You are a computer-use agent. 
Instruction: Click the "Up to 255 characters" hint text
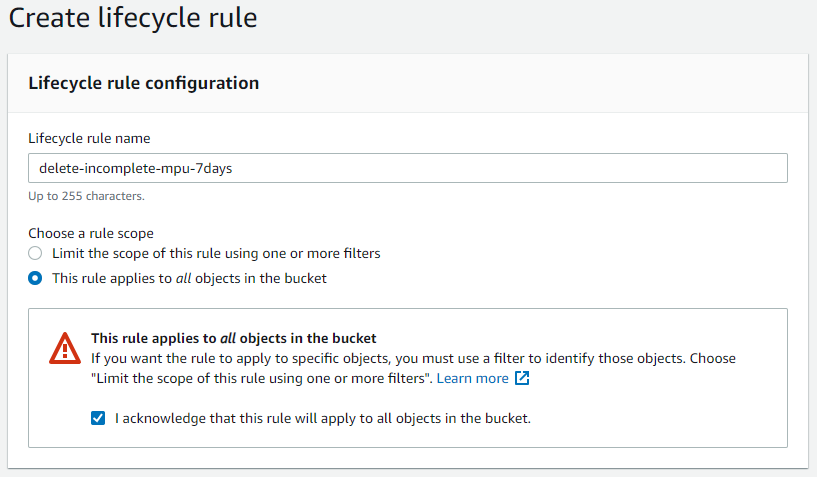click(86, 196)
